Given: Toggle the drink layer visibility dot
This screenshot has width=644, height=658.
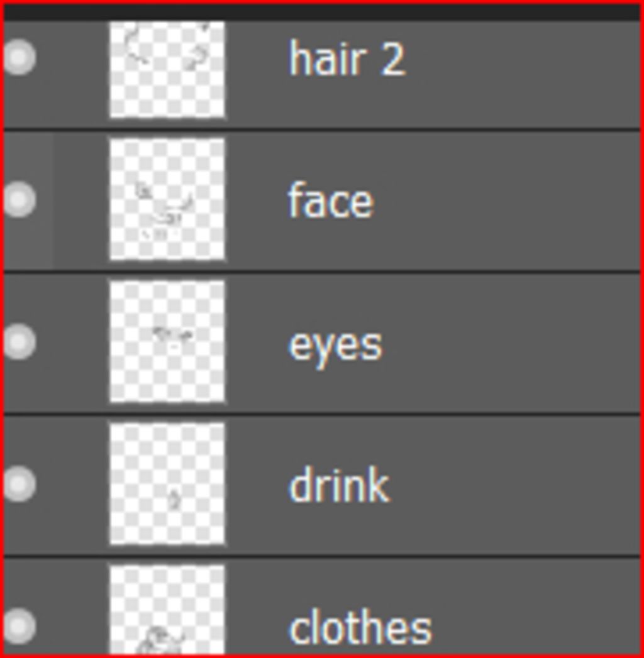Looking at the screenshot, I should [x=19, y=484].
